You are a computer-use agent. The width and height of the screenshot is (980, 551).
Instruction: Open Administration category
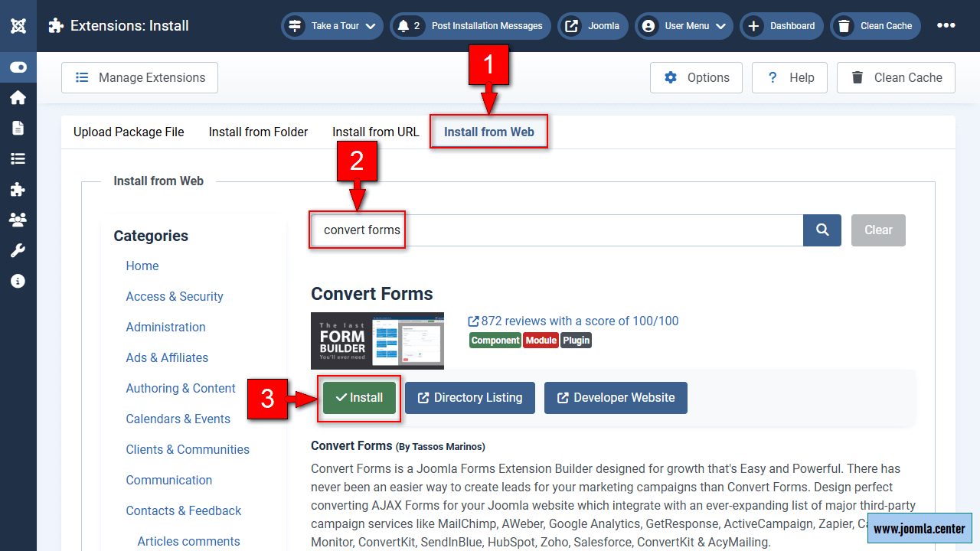click(165, 327)
